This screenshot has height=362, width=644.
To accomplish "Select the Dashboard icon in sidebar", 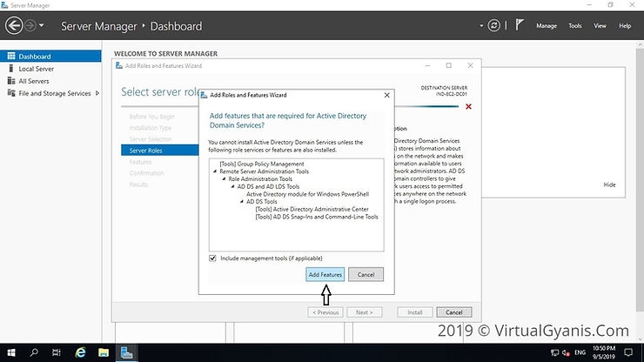I will [x=11, y=57].
